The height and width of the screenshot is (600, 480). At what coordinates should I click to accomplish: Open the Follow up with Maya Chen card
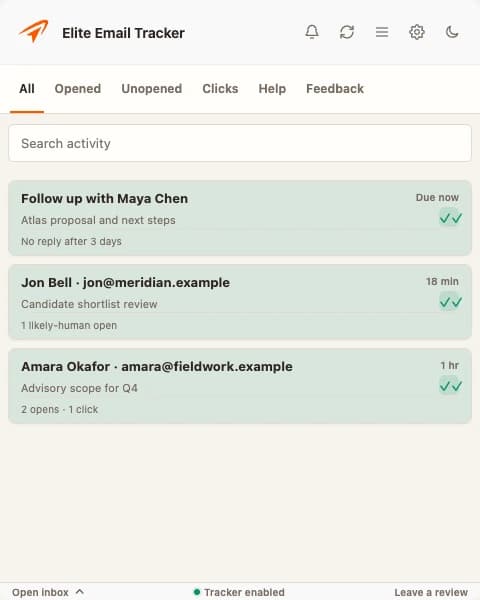(x=240, y=218)
